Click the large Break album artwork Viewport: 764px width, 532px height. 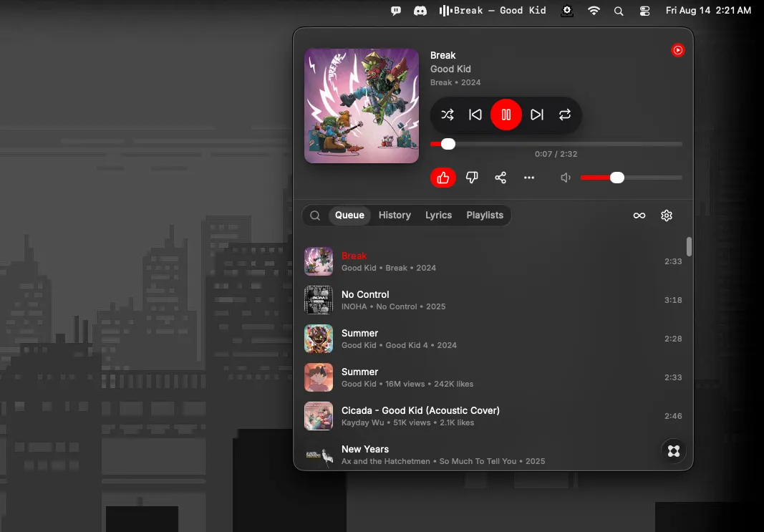click(362, 106)
